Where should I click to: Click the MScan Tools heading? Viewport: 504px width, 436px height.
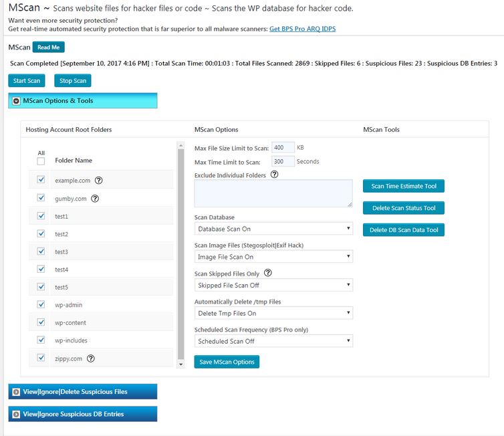click(x=381, y=129)
